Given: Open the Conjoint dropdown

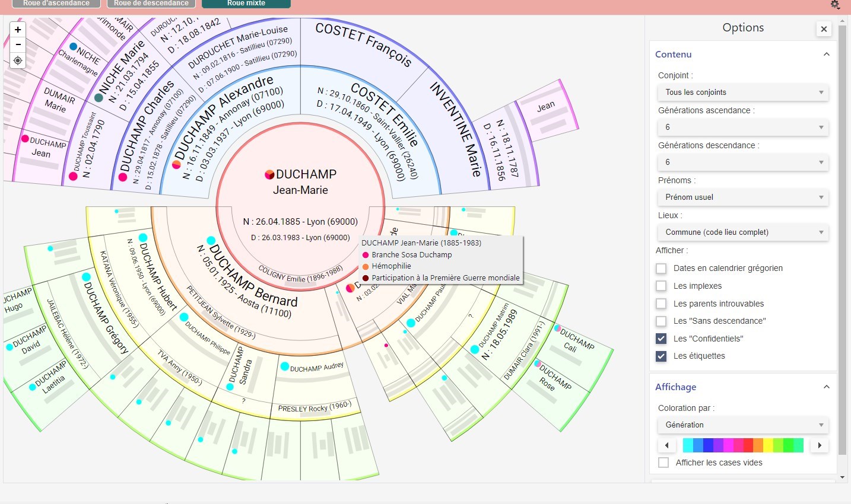Looking at the screenshot, I should (x=743, y=92).
